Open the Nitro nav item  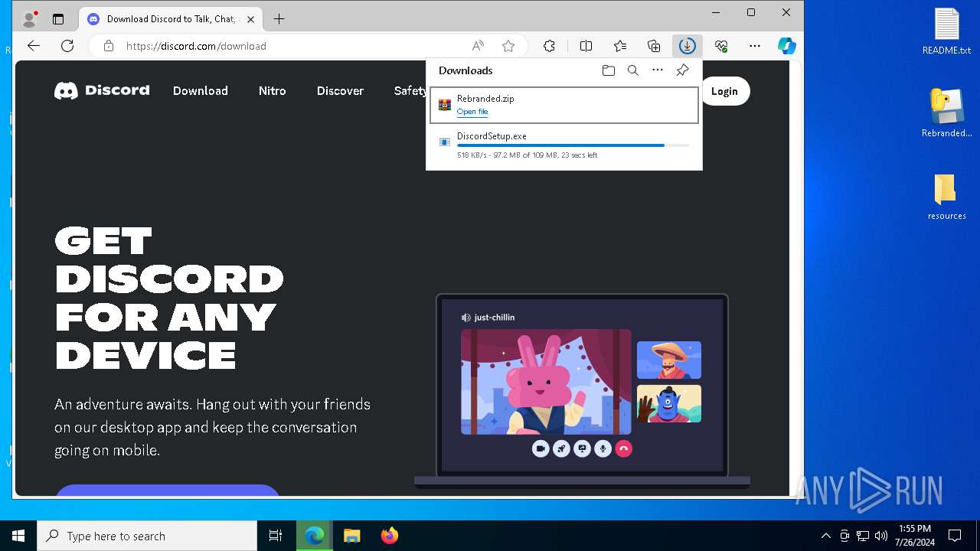[x=273, y=90]
